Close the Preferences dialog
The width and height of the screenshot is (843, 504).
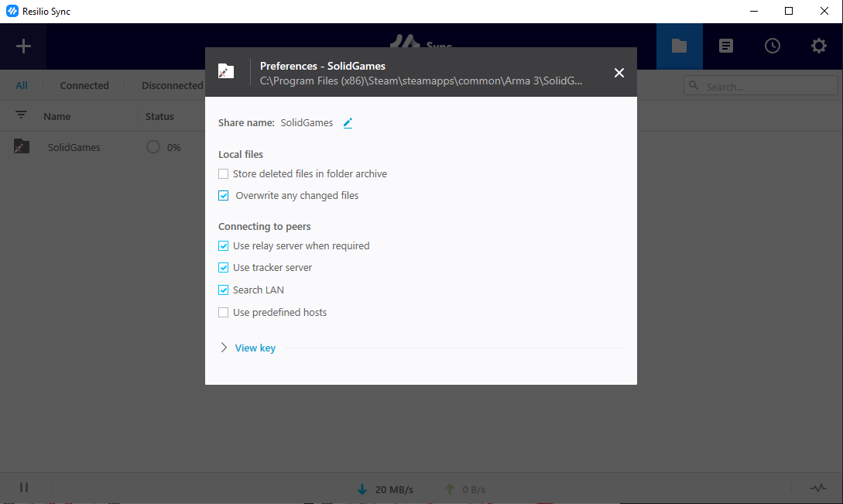point(619,73)
